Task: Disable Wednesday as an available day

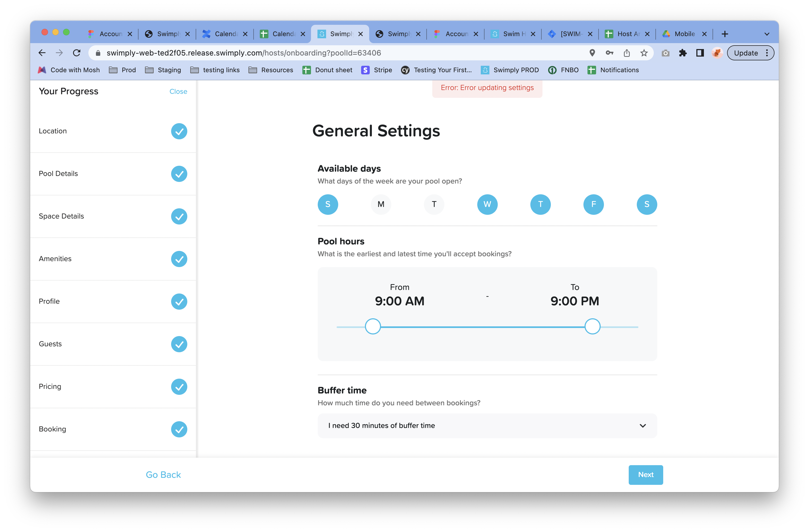Action: (x=487, y=204)
